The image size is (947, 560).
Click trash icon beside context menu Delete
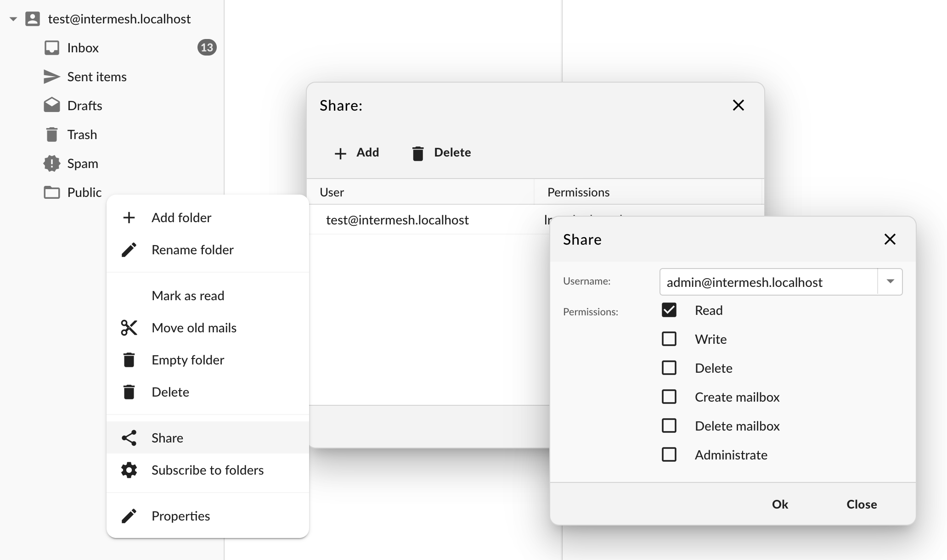pos(129,392)
